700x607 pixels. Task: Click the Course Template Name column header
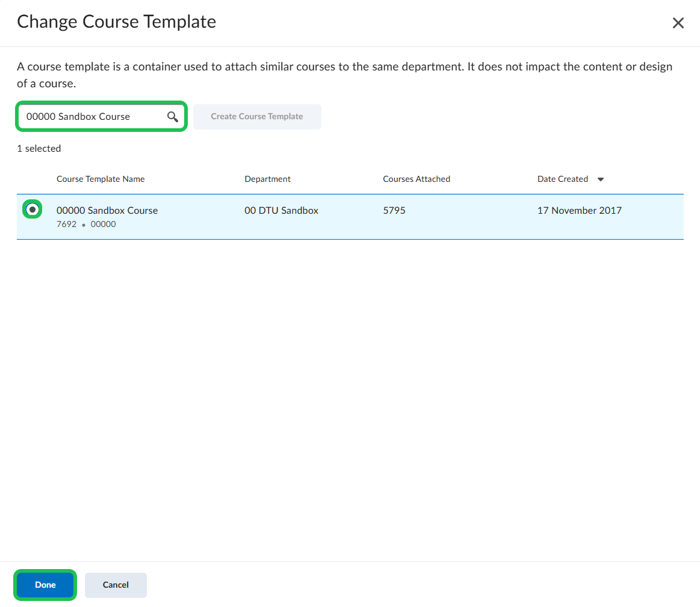[101, 179]
